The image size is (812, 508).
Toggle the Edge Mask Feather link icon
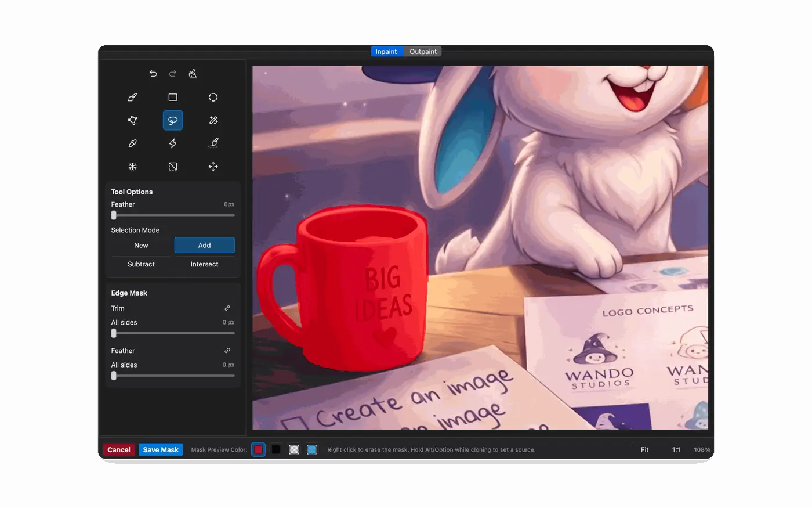tap(227, 351)
